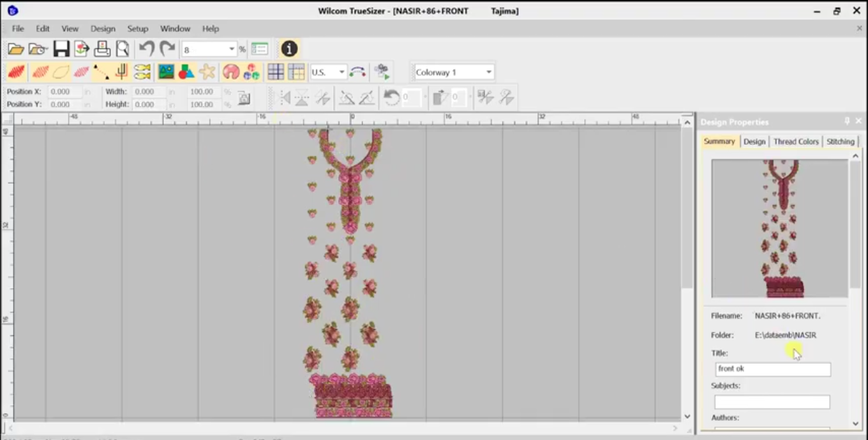The image size is (868, 440).
Task: Click the Show Appliqué Fabric star icon
Action: 207,72
